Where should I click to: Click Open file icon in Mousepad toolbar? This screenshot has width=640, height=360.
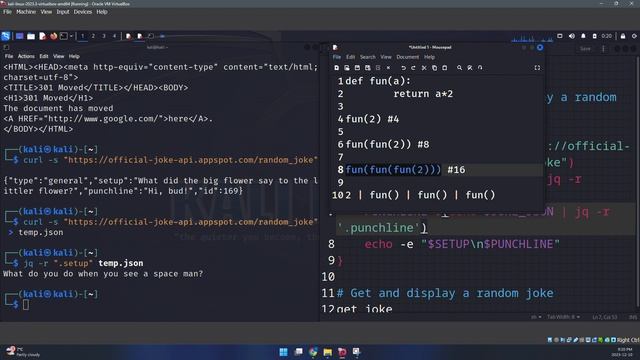click(347, 68)
